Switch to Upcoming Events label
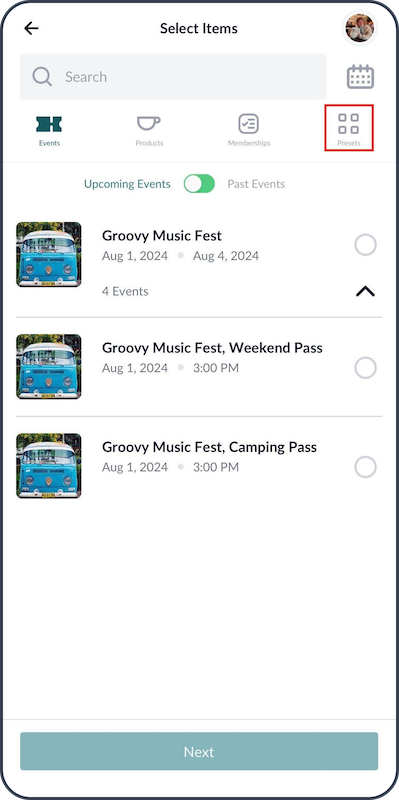399x800 pixels. (127, 184)
